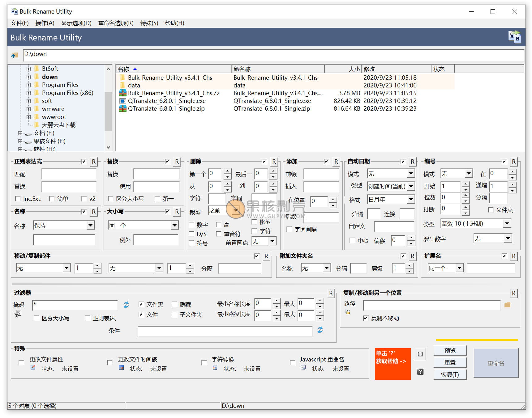Check 区分大小写 in the 替换 section
Viewport: 532px width, 418px height.
pos(111,199)
